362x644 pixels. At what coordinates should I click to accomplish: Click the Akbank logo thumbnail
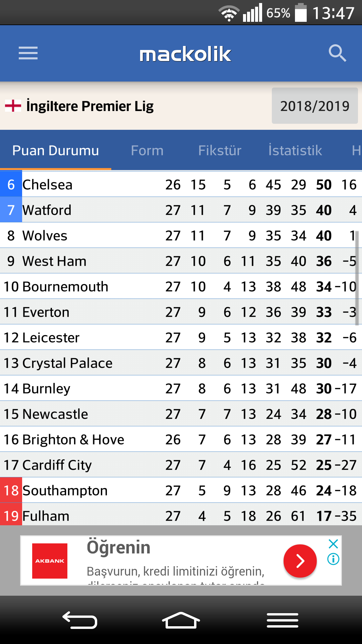point(50,561)
